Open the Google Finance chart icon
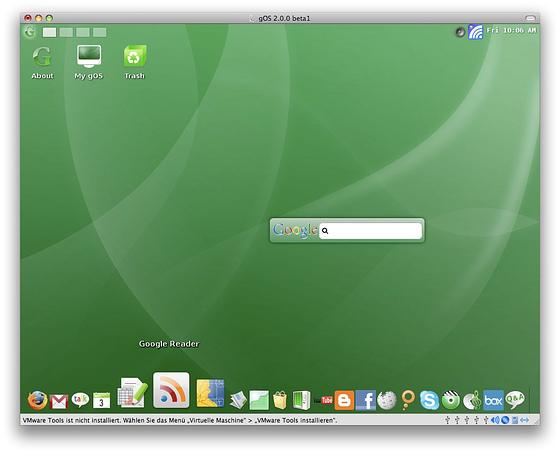 click(259, 400)
